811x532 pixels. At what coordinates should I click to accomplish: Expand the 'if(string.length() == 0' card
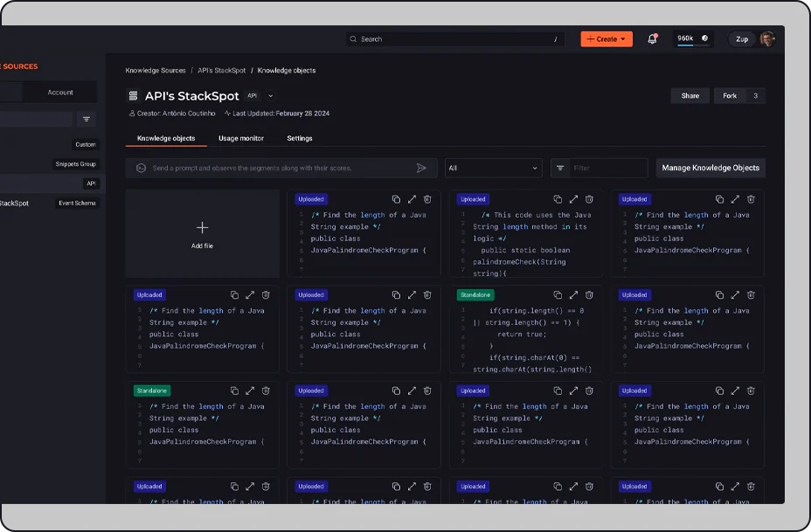point(573,294)
